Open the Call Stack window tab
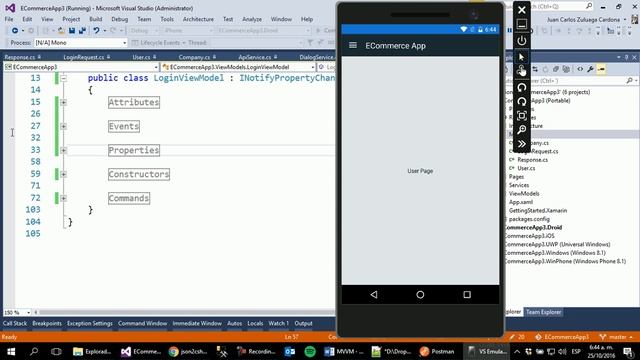640x360 pixels. tap(15, 323)
